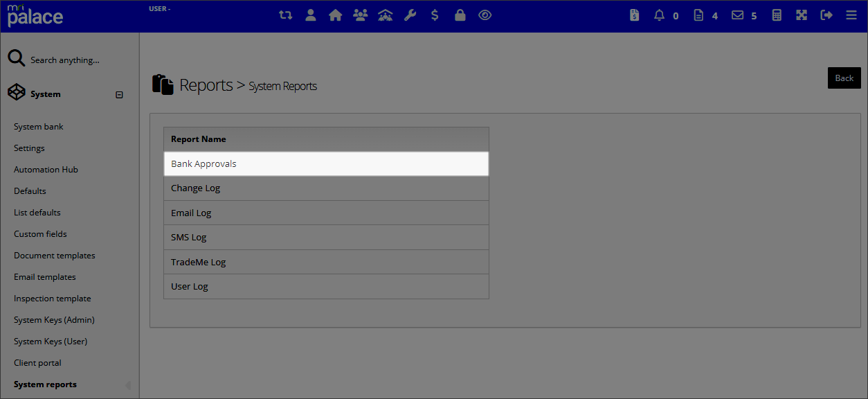Click the Reports clipboard icon in heading
The image size is (868, 399).
(x=163, y=85)
